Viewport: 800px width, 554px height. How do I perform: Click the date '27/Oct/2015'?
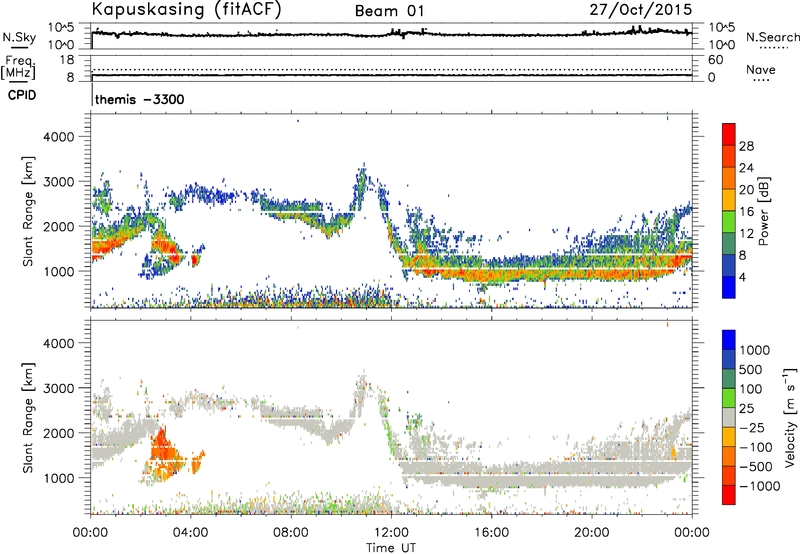641,9
